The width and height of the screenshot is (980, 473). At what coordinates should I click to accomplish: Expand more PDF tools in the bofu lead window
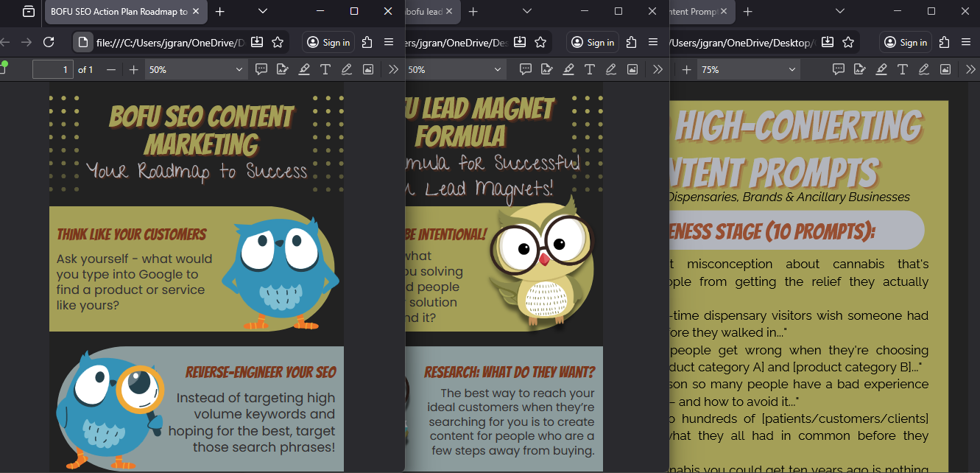pos(658,69)
